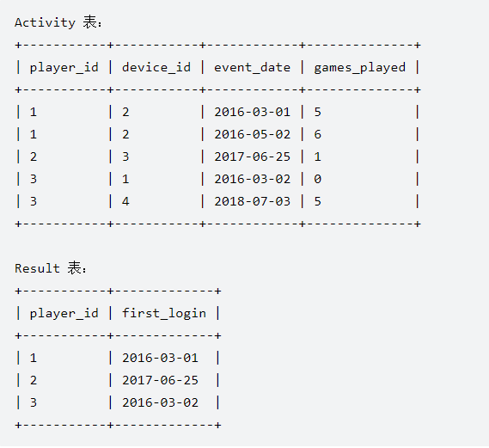
Task: Click event date 2016-03-01 in Activity table
Action: coord(253,112)
